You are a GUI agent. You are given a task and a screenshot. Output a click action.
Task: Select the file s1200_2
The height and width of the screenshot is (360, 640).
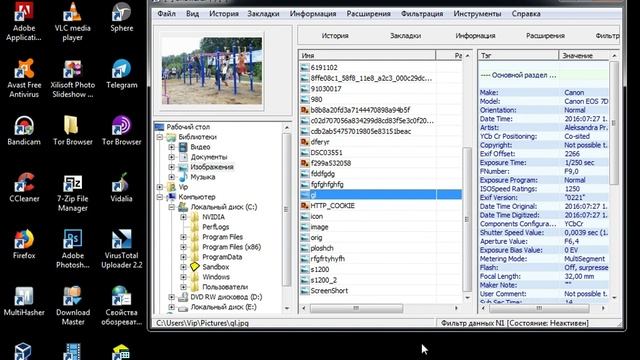click(x=324, y=280)
